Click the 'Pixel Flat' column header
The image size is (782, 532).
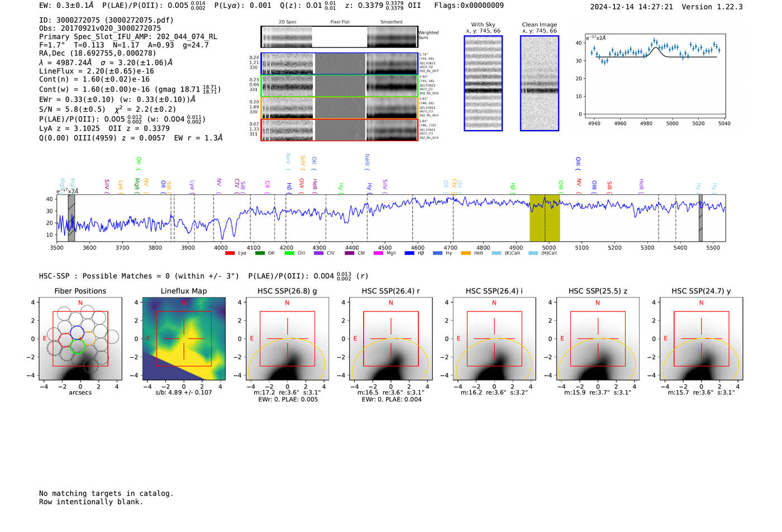[340, 22]
